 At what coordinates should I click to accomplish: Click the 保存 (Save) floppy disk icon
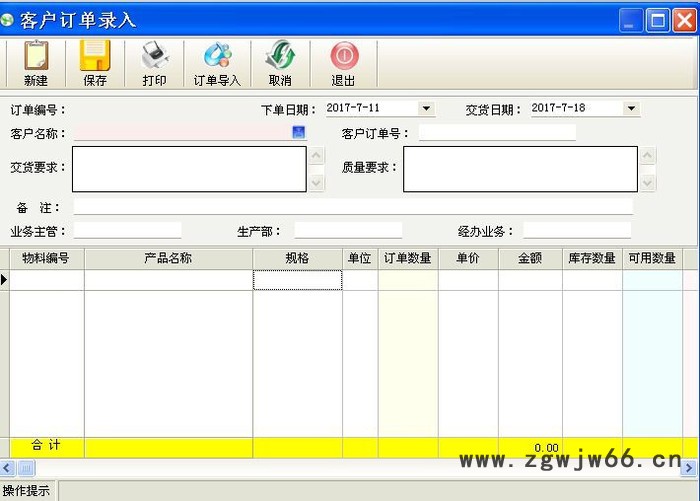[95, 55]
